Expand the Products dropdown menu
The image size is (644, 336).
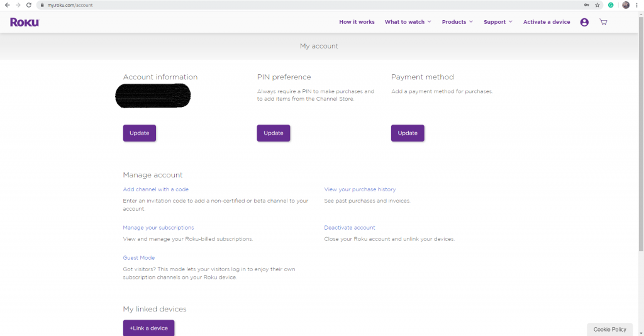(457, 22)
